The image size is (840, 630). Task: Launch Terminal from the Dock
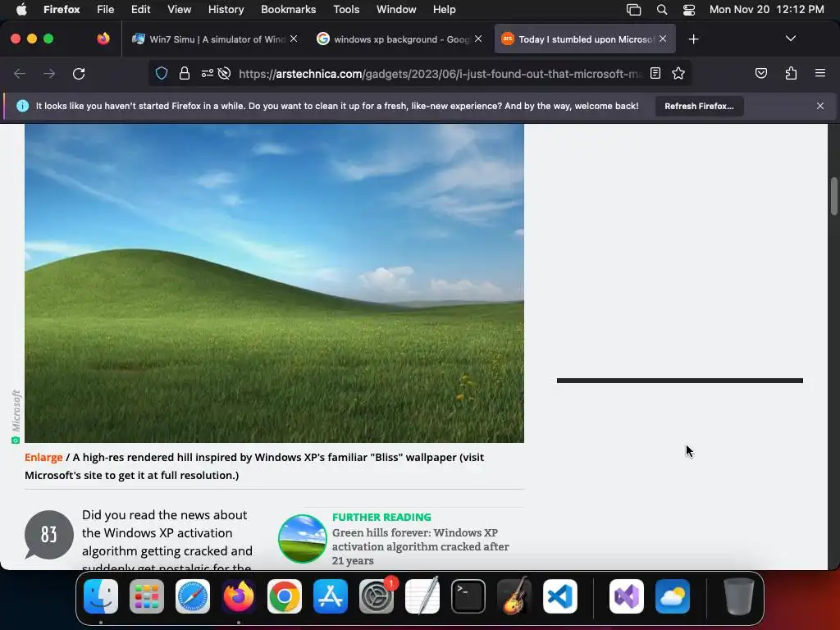coord(468,596)
